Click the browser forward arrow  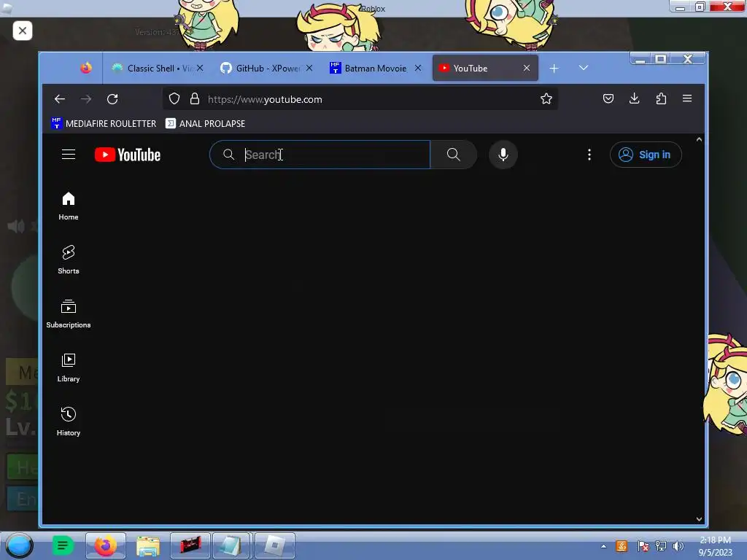point(86,99)
